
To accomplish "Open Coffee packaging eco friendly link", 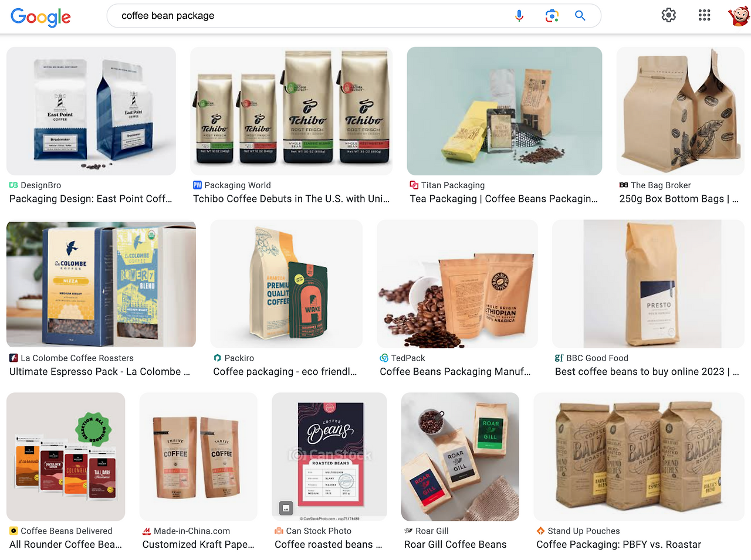I will [285, 372].
